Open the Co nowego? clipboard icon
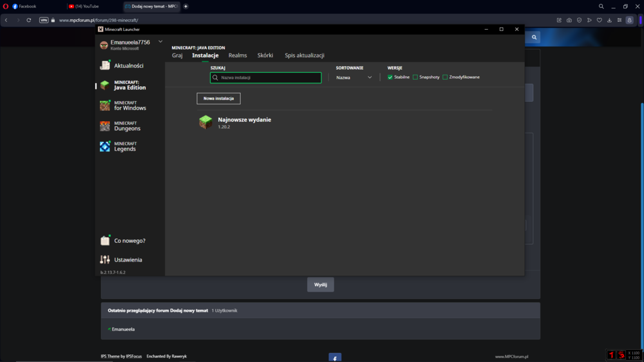This screenshot has height=362, width=644. (105, 240)
